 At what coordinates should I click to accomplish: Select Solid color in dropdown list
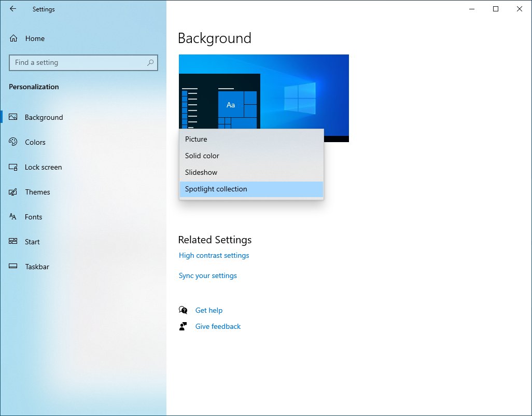pyautogui.click(x=202, y=156)
